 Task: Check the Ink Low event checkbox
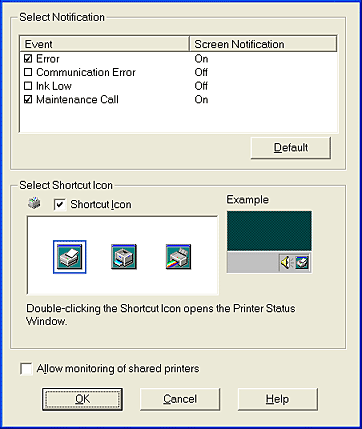point(28,86)
